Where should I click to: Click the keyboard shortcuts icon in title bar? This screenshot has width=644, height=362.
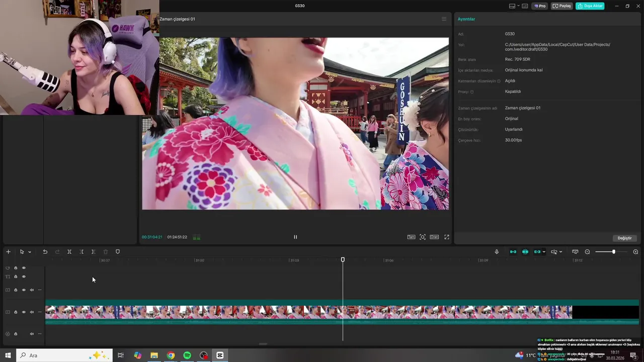click(525, 6)
